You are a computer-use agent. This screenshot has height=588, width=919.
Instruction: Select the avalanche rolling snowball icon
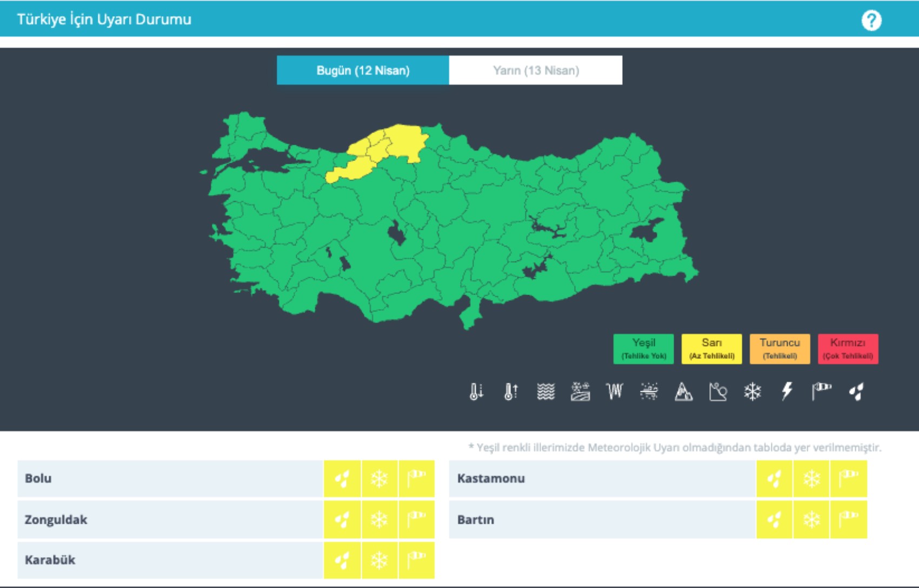(718, 391)
